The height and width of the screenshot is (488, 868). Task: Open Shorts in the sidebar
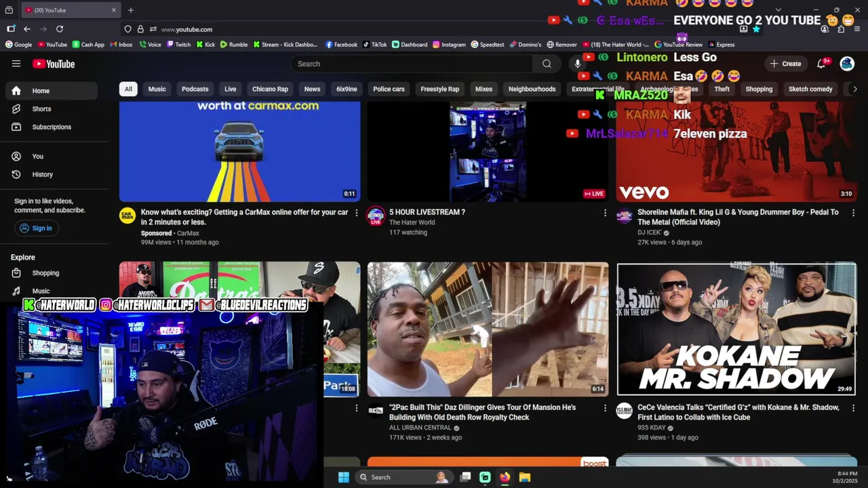[x=41, y=108]
